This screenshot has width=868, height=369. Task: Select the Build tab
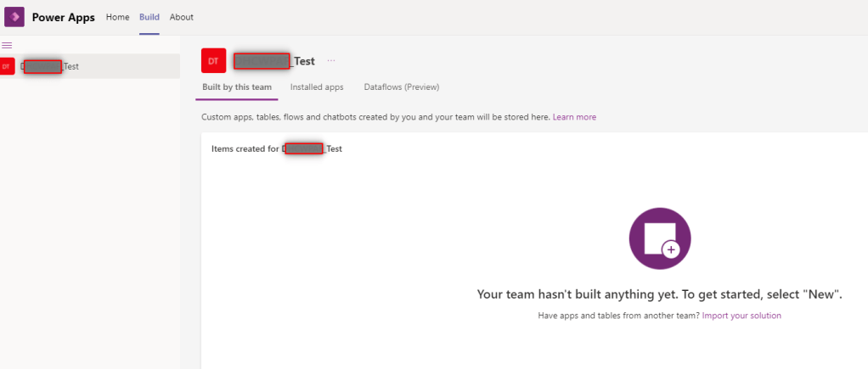click(149, 17)
